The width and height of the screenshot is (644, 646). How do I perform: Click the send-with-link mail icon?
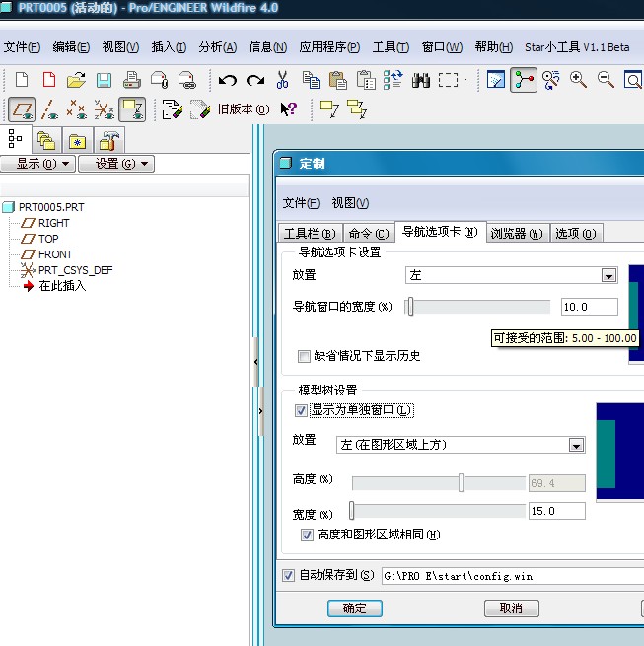pos(187,80)
